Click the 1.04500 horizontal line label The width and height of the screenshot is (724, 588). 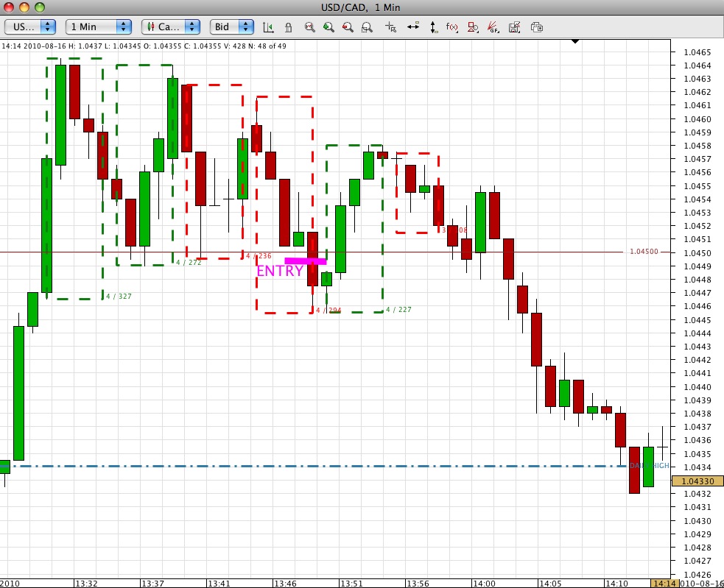(x=644, y=252)
